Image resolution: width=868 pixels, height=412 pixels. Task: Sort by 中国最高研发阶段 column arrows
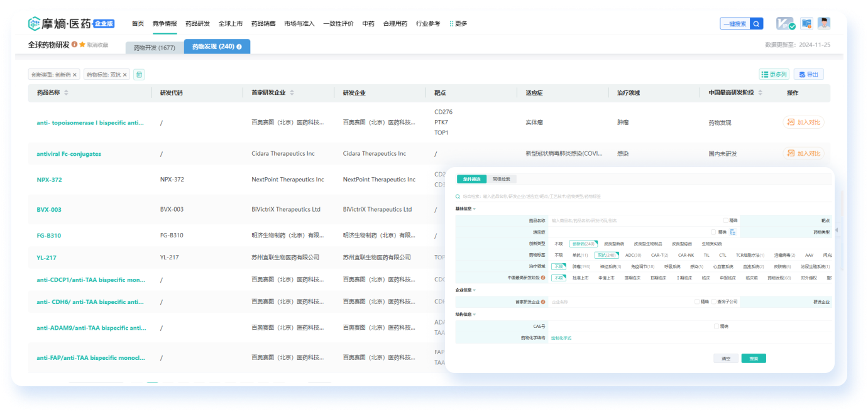[761, 93]
